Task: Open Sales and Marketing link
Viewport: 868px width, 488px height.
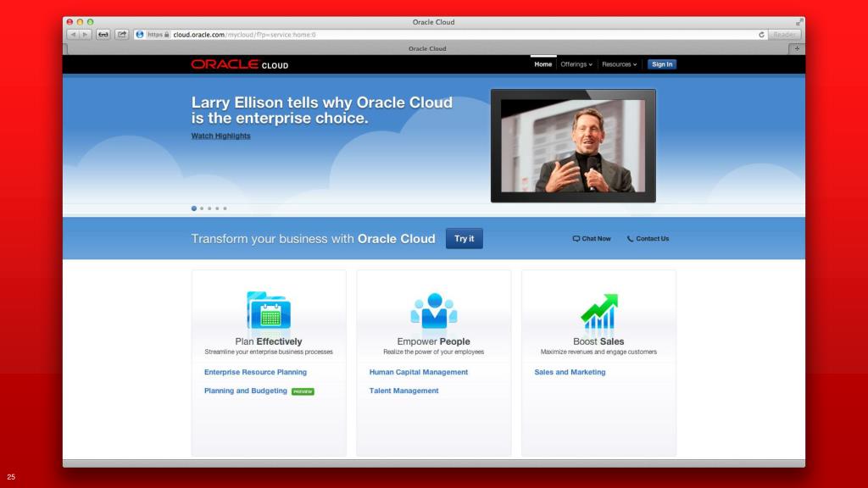Action: coord(570,372)
